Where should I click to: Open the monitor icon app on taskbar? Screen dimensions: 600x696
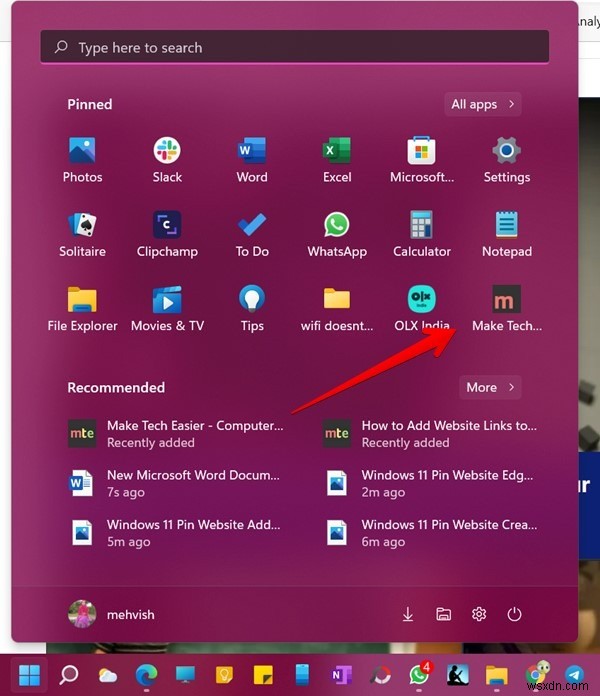tap(186, 675)
